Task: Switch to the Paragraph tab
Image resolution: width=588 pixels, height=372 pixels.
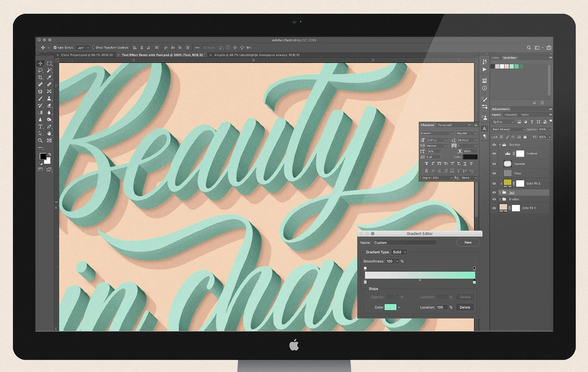Action: [445, 125]
